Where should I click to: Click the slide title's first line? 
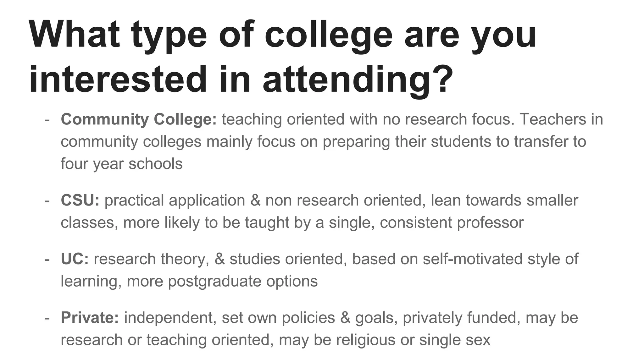(282, 35)
